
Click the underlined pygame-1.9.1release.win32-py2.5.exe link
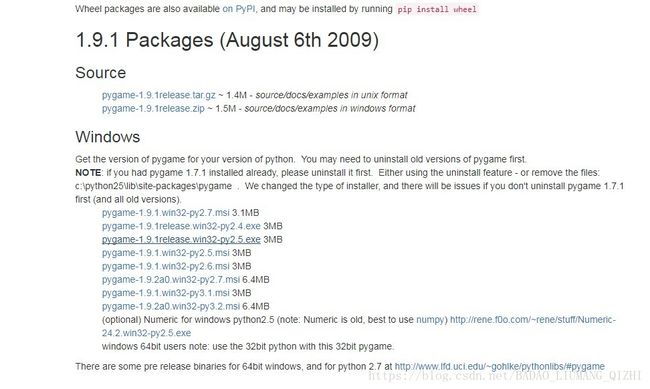(181, 239)
